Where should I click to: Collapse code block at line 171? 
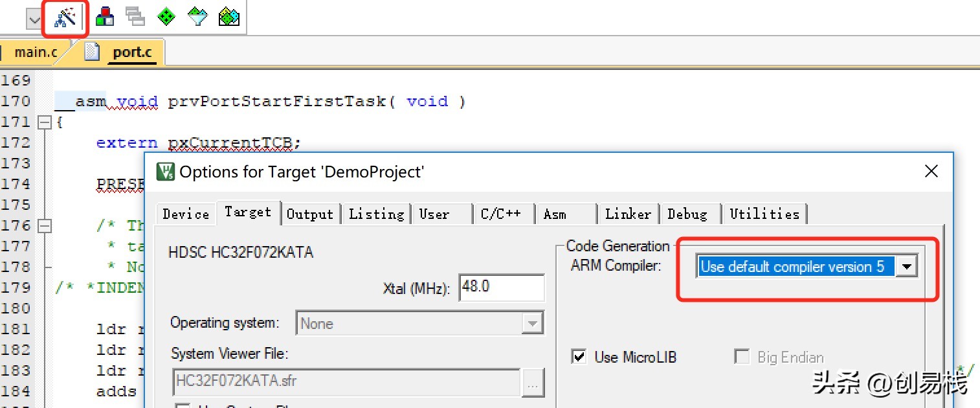pos(44,122)
